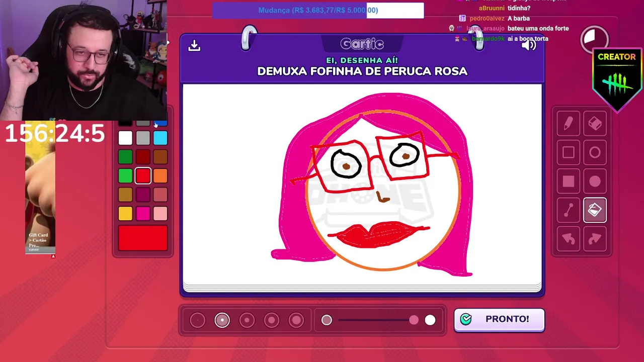
Task: Select the straight line tool
Action: 568,211
